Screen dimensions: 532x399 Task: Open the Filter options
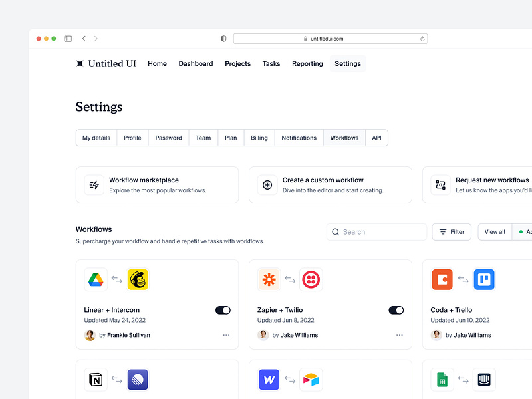click(x=452, y=231)
